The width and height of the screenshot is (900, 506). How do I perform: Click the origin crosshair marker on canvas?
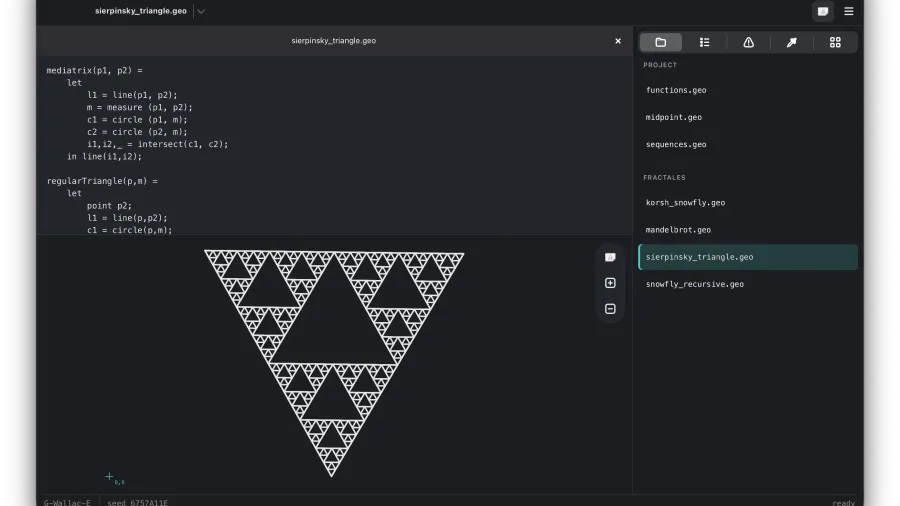tap(109, 476)
